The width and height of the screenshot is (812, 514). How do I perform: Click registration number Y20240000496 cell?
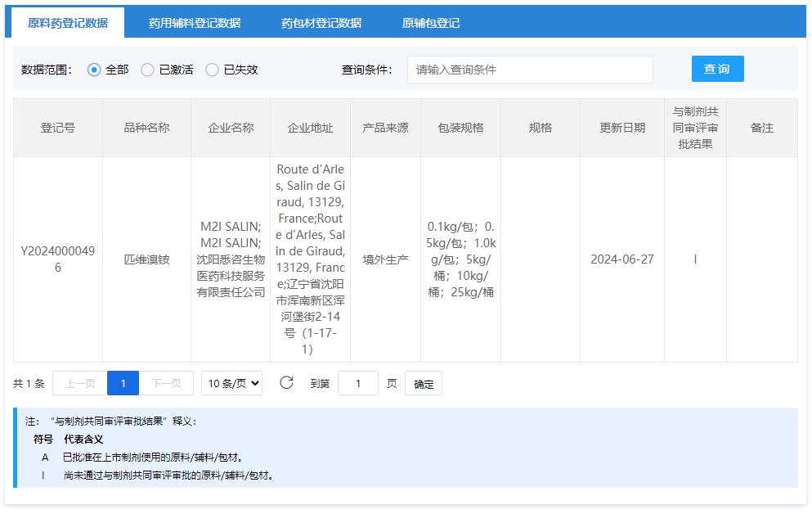(x=58, y=259)
